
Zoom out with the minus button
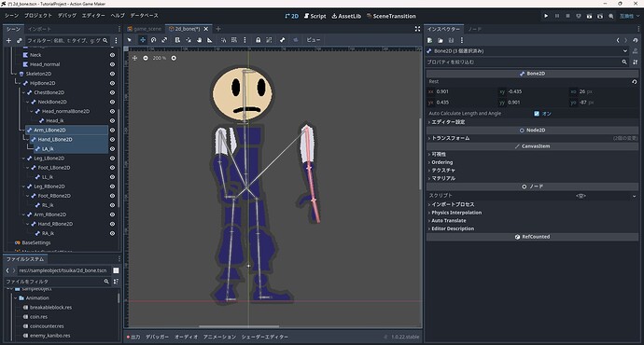[x=146, y=58]
